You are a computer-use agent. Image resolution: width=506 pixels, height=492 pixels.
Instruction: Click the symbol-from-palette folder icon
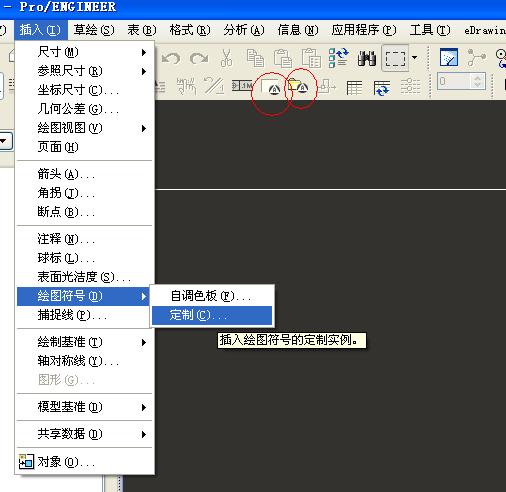(x=298, y=86)
